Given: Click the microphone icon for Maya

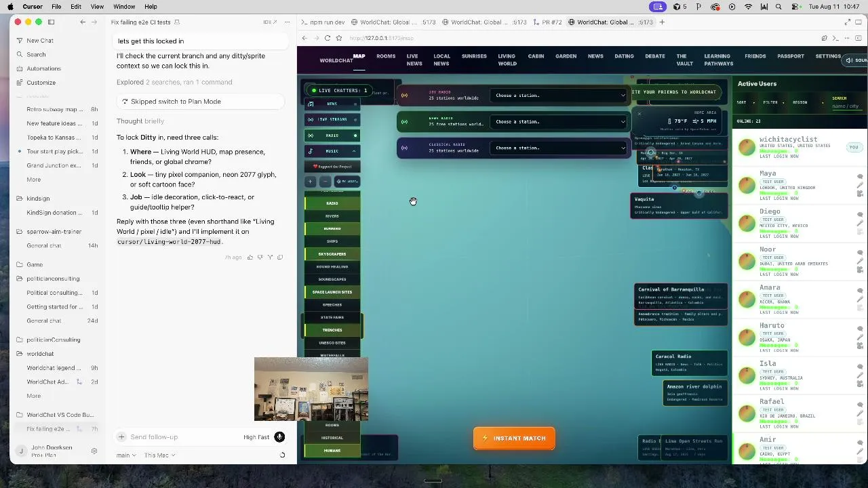Looking at the screenshot, I should coord(860,185).
